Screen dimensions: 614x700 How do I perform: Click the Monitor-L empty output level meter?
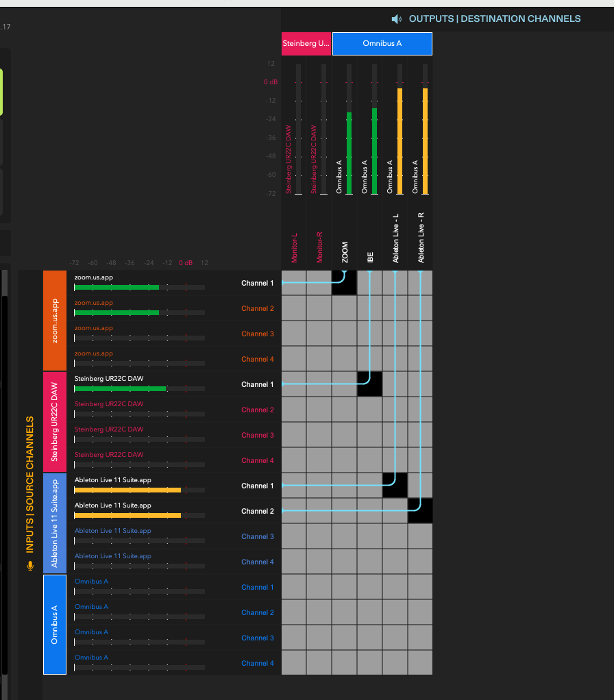point(298,129)
